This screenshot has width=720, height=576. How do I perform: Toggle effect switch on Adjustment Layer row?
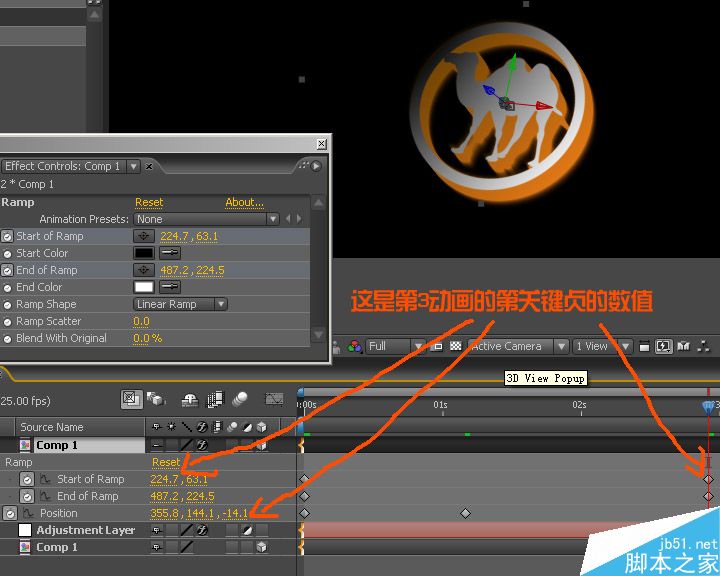[202, 531]
